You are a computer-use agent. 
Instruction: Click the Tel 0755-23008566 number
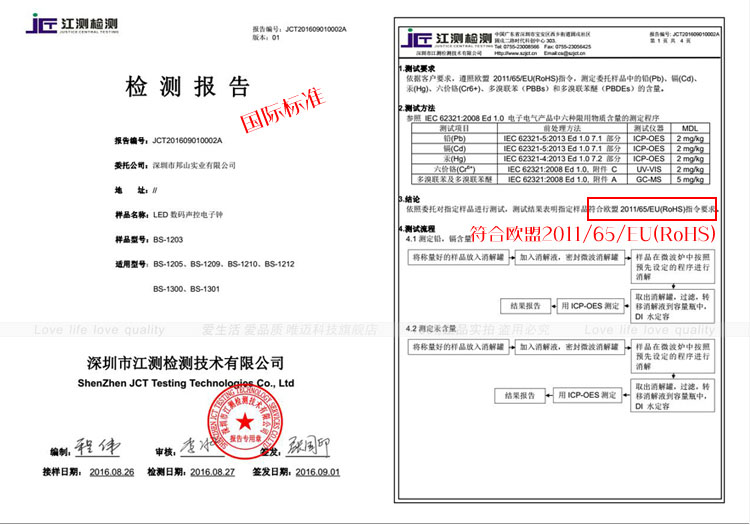[517, 47]
